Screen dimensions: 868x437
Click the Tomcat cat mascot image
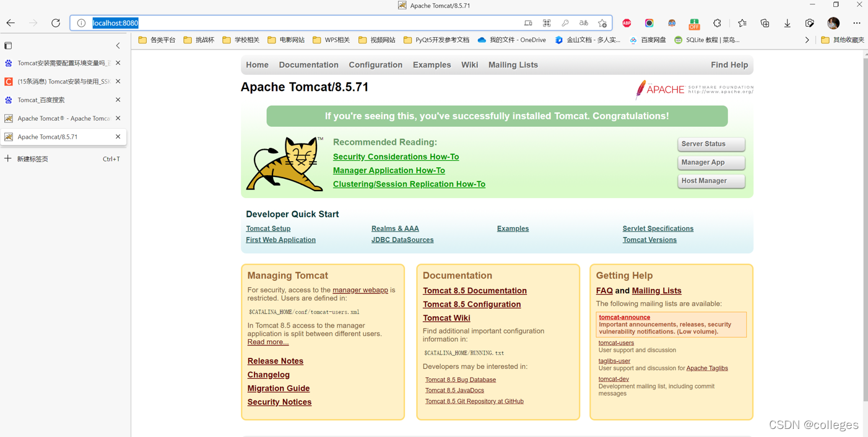coord(285,164)
